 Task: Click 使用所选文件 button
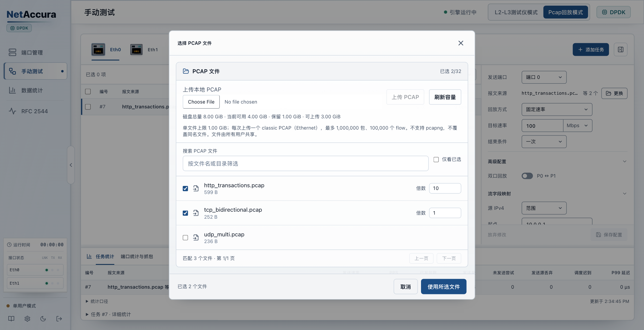(x=444, y=287)
